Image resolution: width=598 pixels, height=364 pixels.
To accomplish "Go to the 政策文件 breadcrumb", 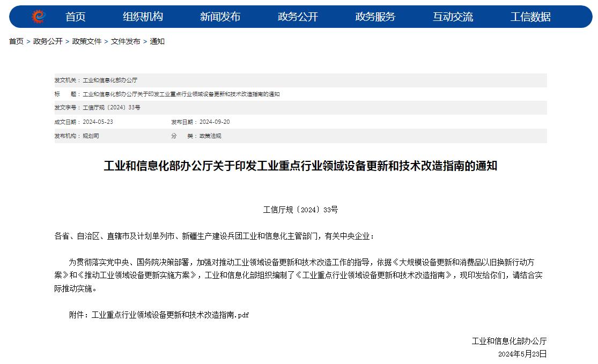I will 86,41.
